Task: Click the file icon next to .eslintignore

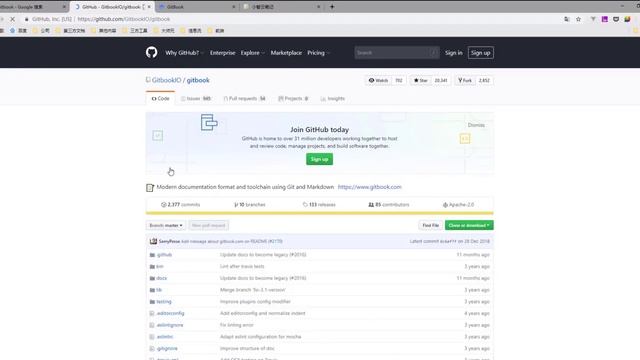Action: (x=152, y=325)
